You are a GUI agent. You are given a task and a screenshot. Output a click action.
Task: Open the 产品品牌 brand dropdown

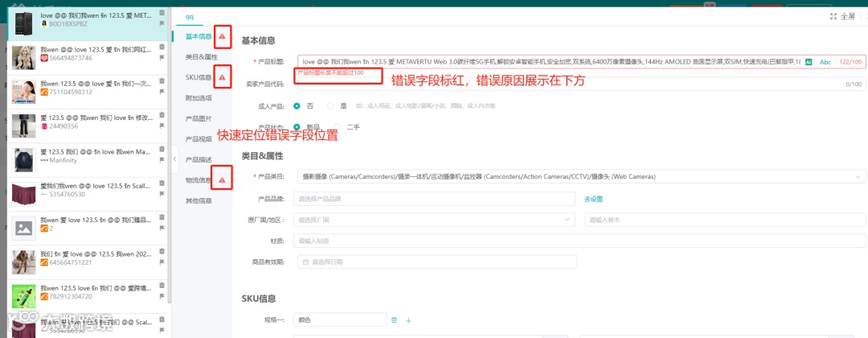coord(434,198)
